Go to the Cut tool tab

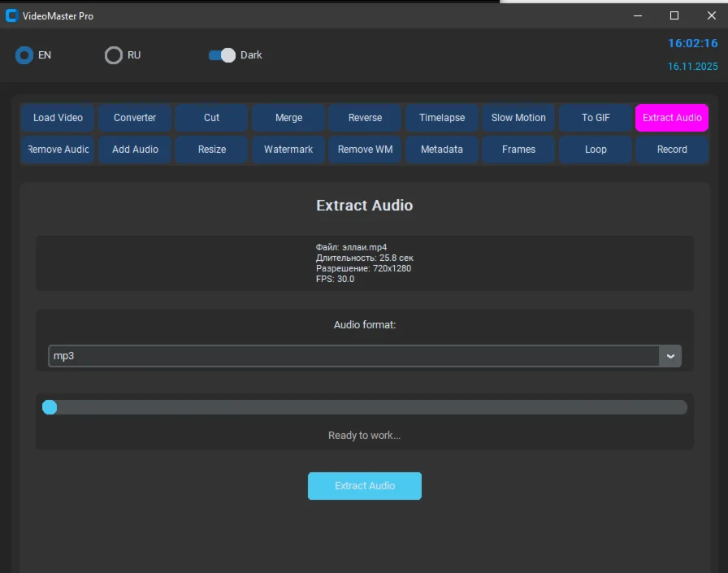coord(211,118)
